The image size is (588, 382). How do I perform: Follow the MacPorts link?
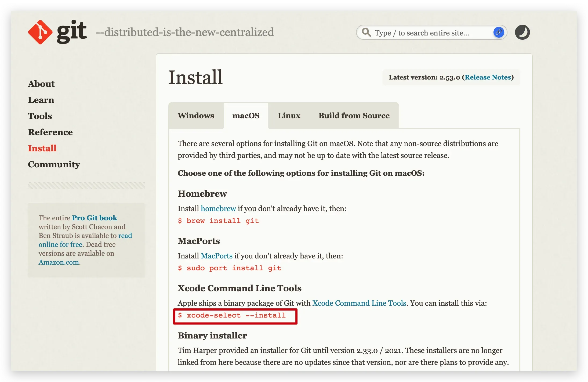click(x=217, y=256)
